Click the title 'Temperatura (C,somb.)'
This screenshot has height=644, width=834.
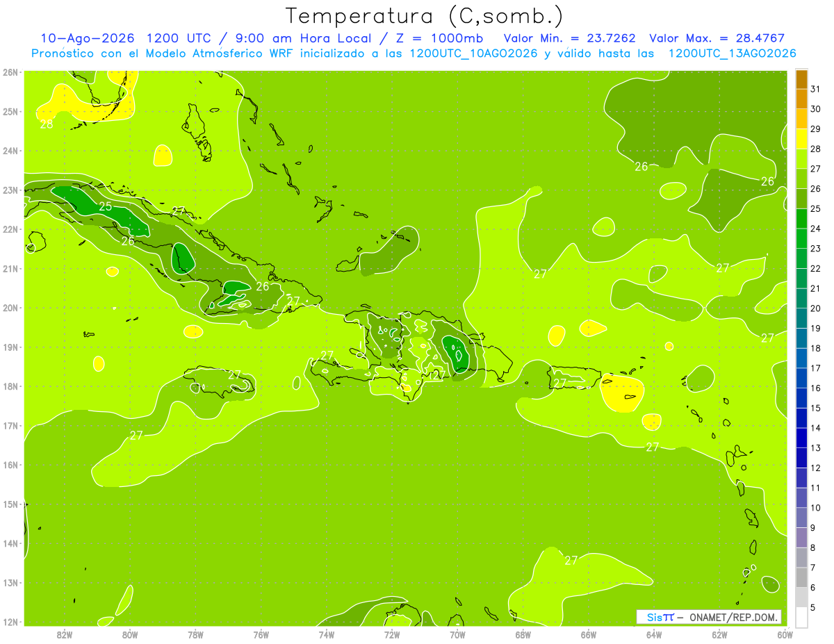(424, 16)
